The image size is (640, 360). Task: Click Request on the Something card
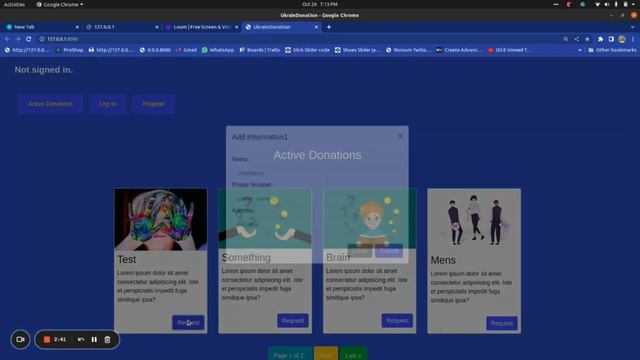coord(293,320)
